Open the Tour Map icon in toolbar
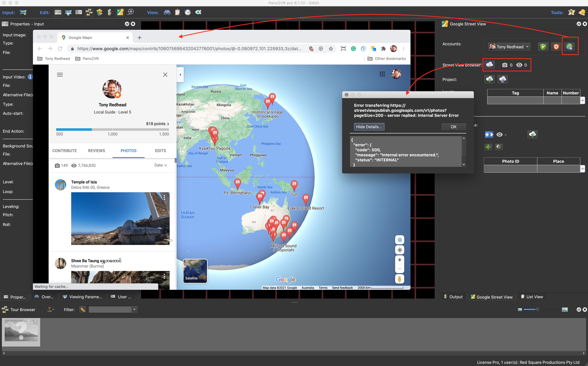The image size is (588, 366). click(99, 12)
